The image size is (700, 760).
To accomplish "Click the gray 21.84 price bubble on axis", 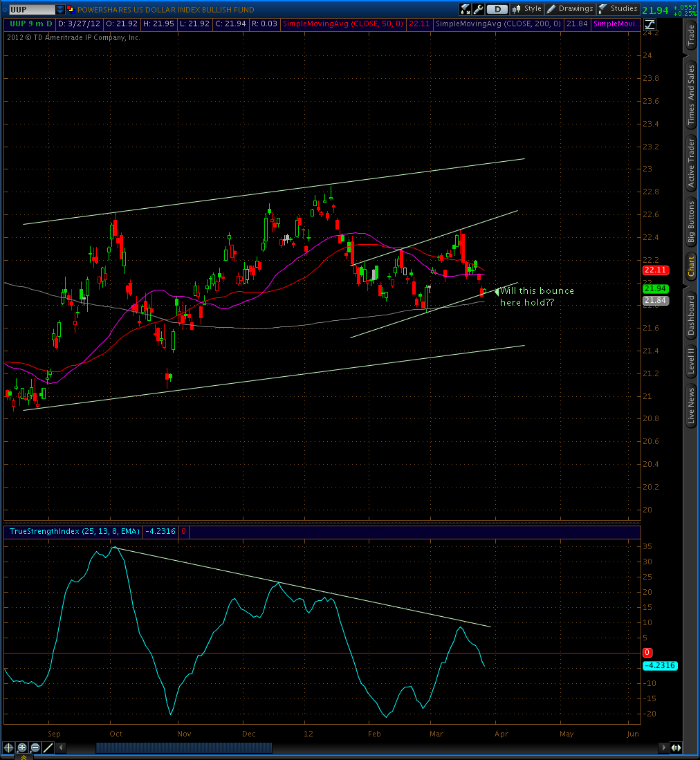I will (x=656, y=301).
